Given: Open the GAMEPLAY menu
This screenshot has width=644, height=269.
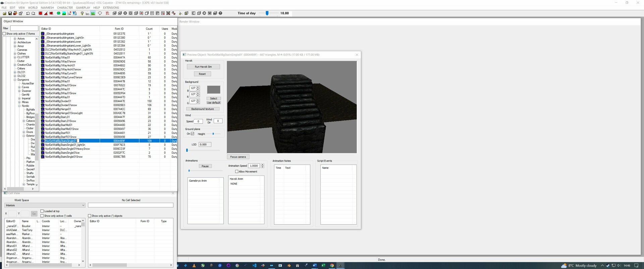Looking at the screenshot, I should [83, 7].
